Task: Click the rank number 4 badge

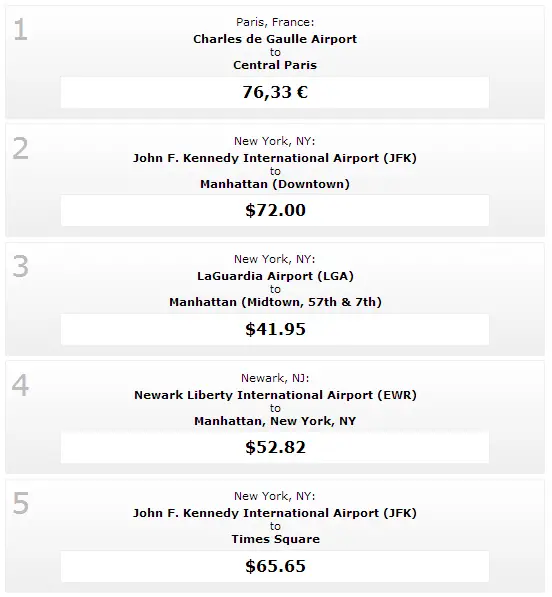Action: click(x=21, y=385)
